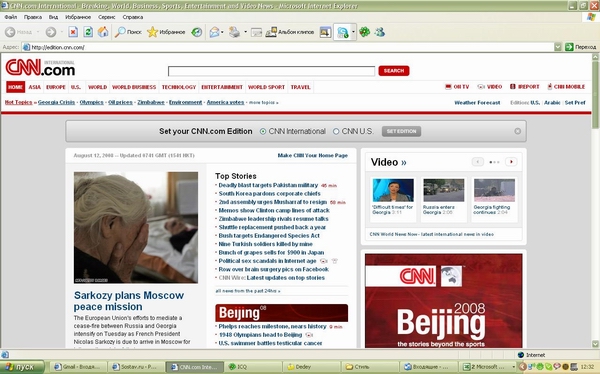This screenshot has width=600, height=374.
Task: Click the Skype toolbar icon
Action: [342, 33]
